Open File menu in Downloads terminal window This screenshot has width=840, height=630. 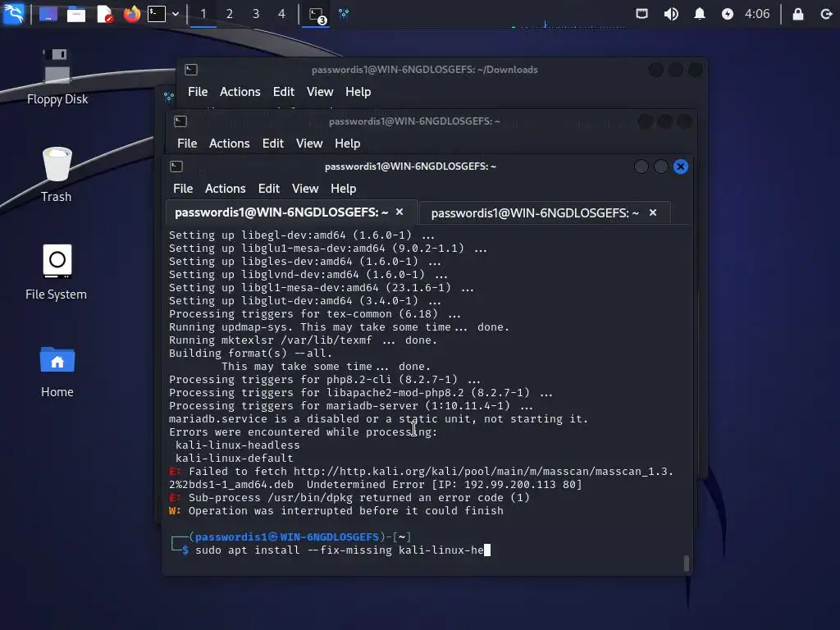click(x=198, y=92)
